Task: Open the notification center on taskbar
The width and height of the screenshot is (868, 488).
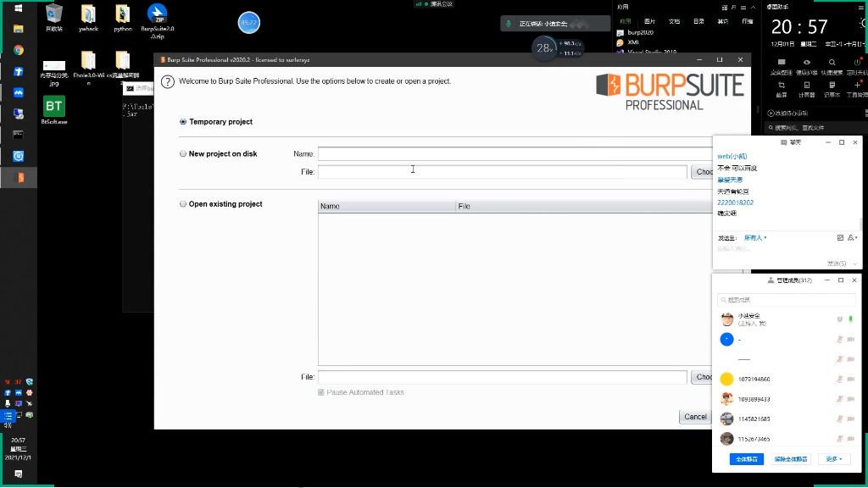Action: [19, 474]
